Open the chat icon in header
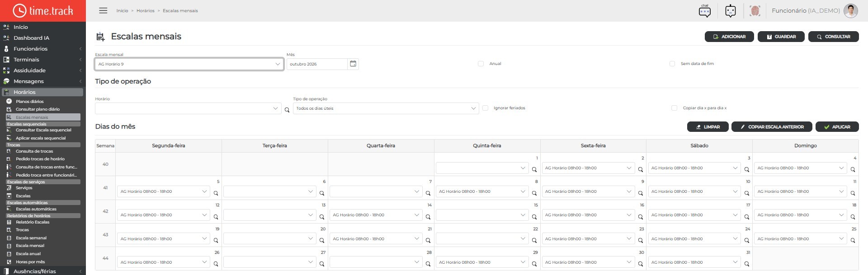 point(705,11)
